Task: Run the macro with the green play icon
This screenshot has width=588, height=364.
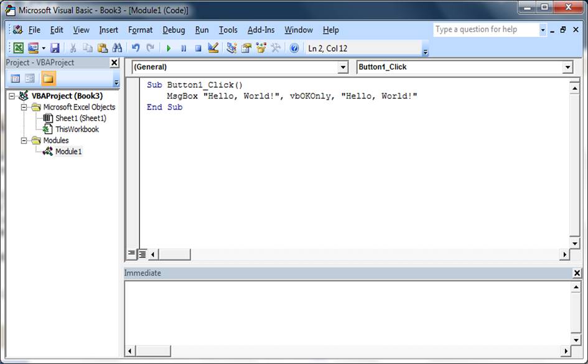Action: [x=169, y=49]
